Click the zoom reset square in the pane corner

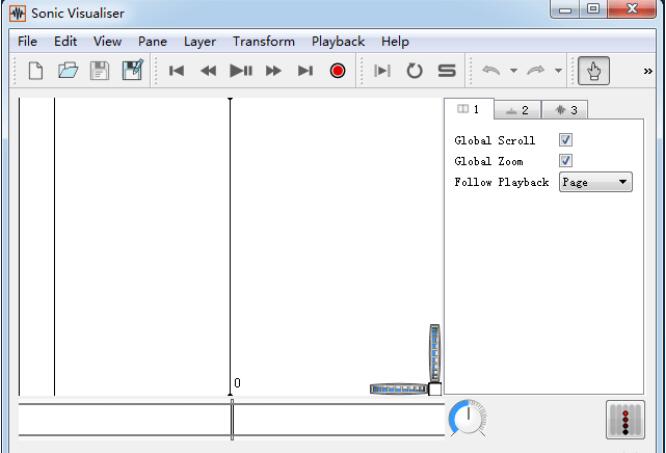435,389
